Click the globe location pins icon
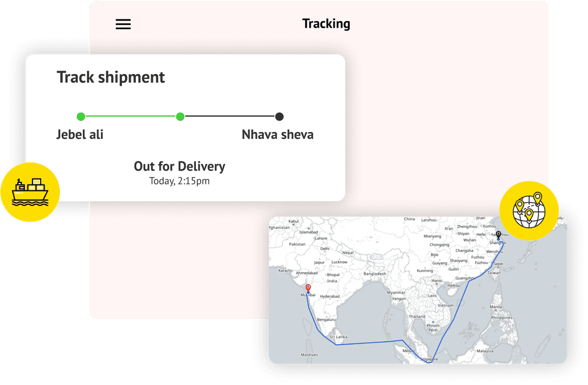588x385 pixels. pyautogui.click(x=529, y=210)
